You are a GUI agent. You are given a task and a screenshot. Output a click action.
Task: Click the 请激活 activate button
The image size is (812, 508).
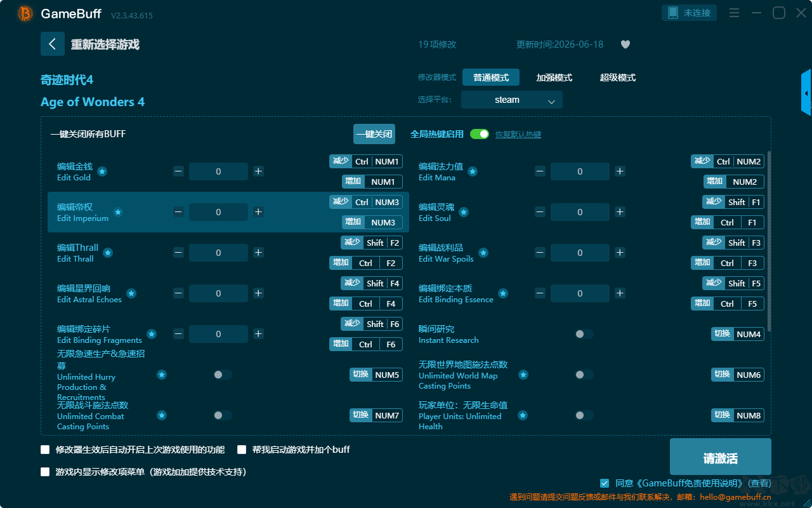pyautogui.click(x=721, y=458)
